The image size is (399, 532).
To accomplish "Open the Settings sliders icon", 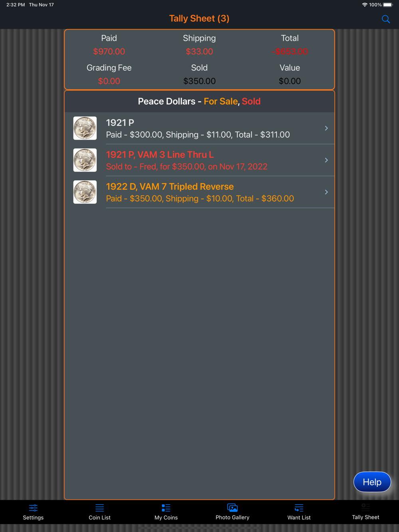I will [33, 508].
